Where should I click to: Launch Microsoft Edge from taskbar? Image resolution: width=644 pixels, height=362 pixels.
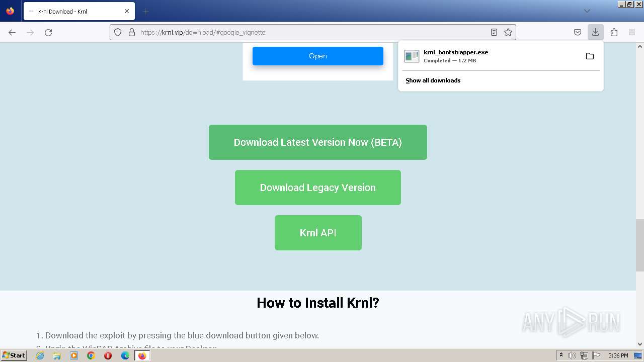coord(125,355)
